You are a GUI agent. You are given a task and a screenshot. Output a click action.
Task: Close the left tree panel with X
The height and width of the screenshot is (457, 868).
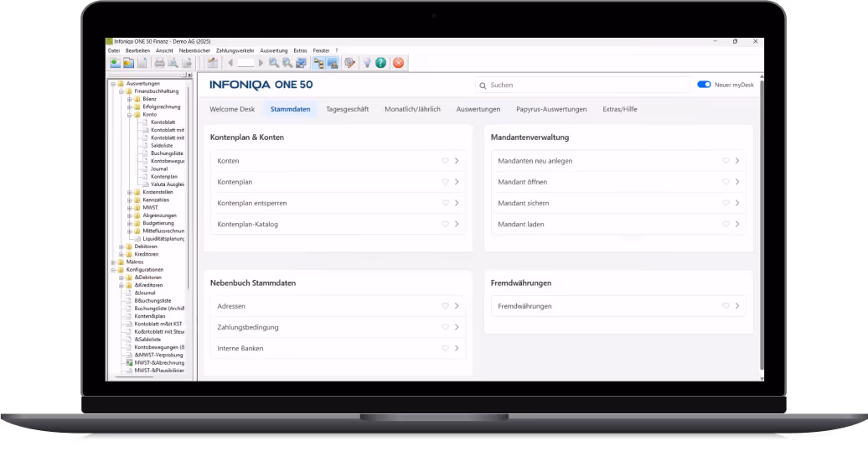(x=189, y=75)
